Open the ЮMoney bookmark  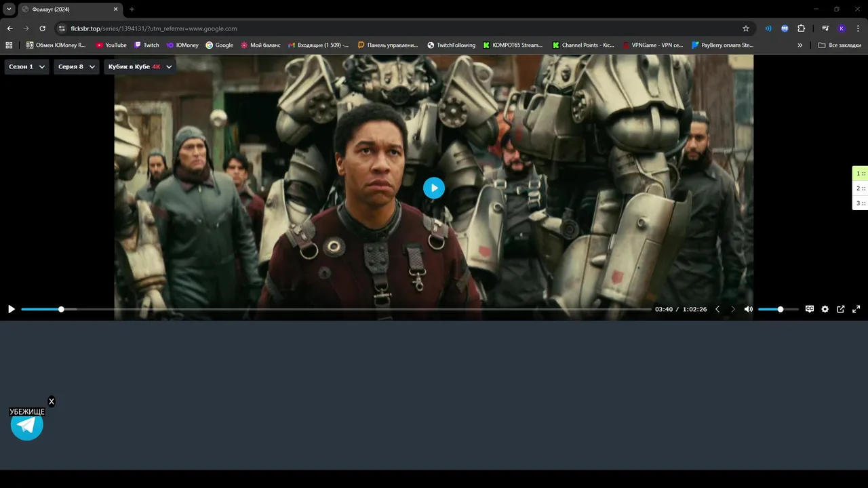(x=182, y=45)
